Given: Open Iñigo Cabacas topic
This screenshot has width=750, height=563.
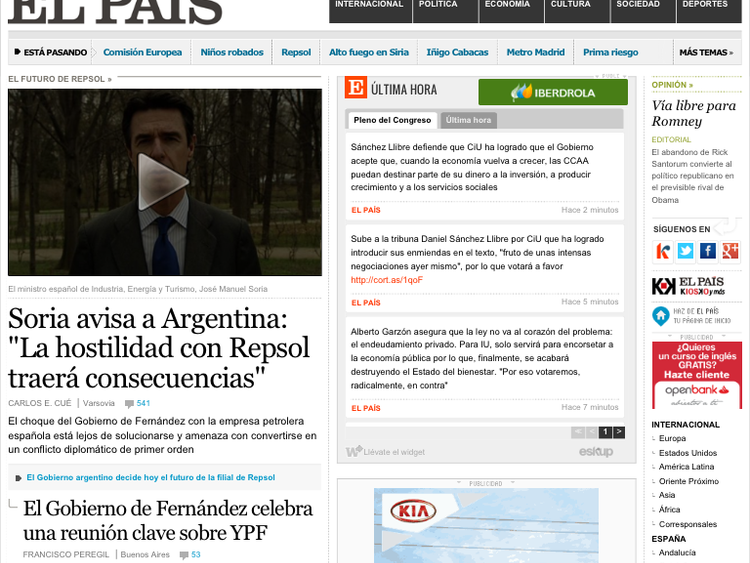Looking at the screenshot, I should pyautogui.click(x=457, y=52).
